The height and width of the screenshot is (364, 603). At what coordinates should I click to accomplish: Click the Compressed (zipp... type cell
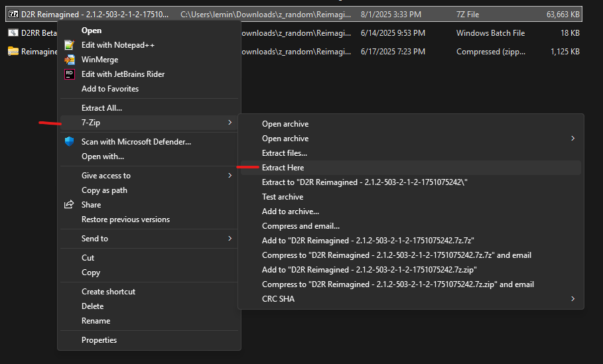491,52
